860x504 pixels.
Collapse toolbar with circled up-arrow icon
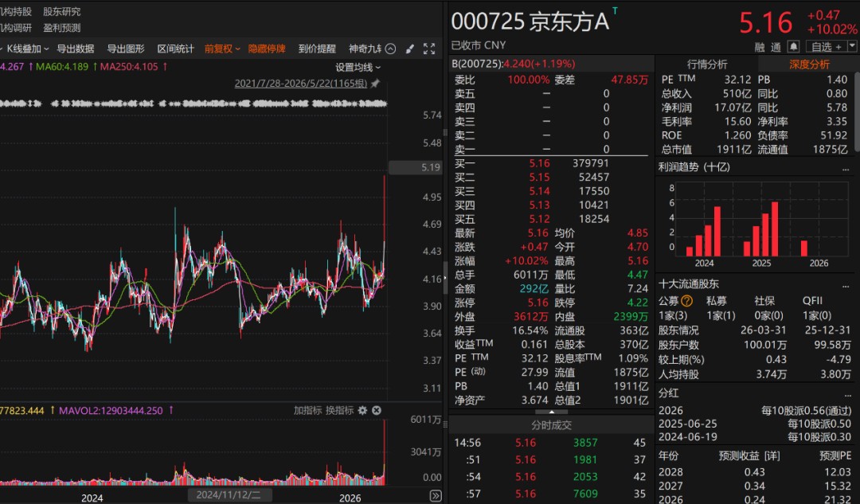point(390,49)
